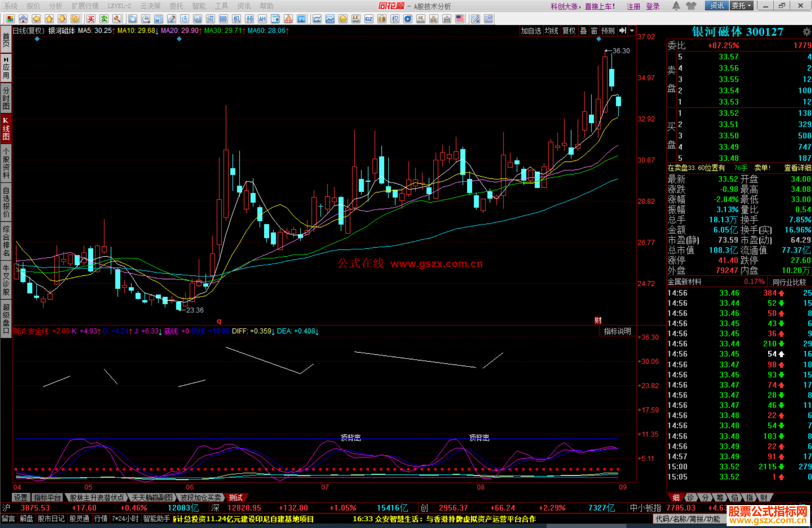Expand 查看详细 order details link
The width and height of the screenshot is (812, 528).
[797, 168]
